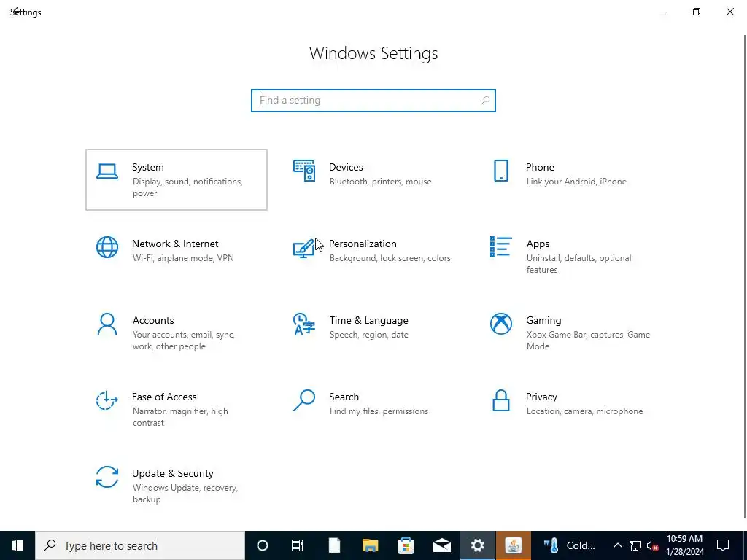Open the blank document taskbar icon

(334, 545)
